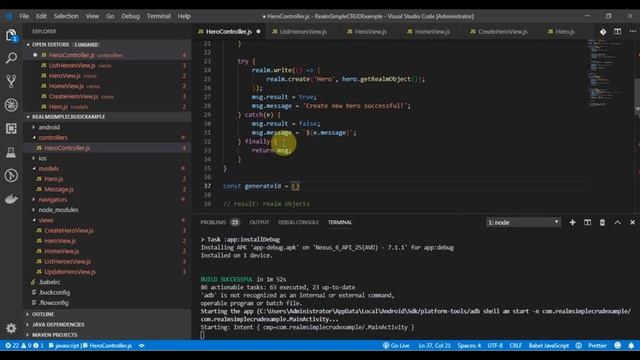
Task: Click UTF-8 encoding in status bar
Action: (495, 346)
